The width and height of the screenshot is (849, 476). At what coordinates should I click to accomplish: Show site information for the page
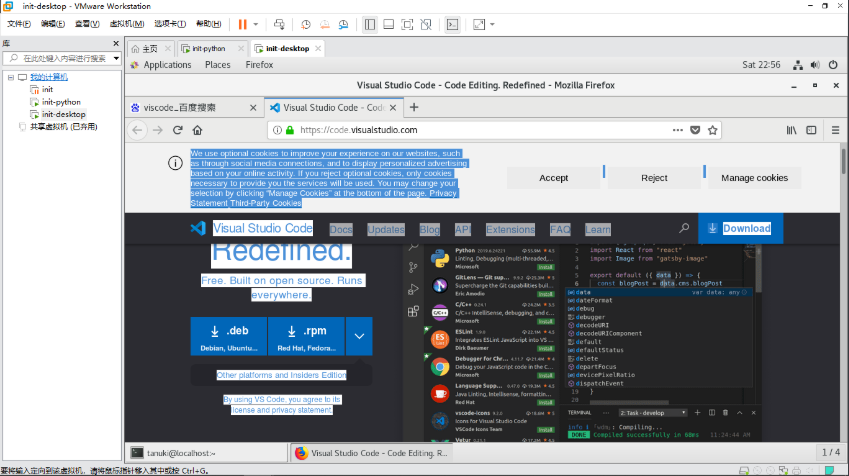(277, 130)
